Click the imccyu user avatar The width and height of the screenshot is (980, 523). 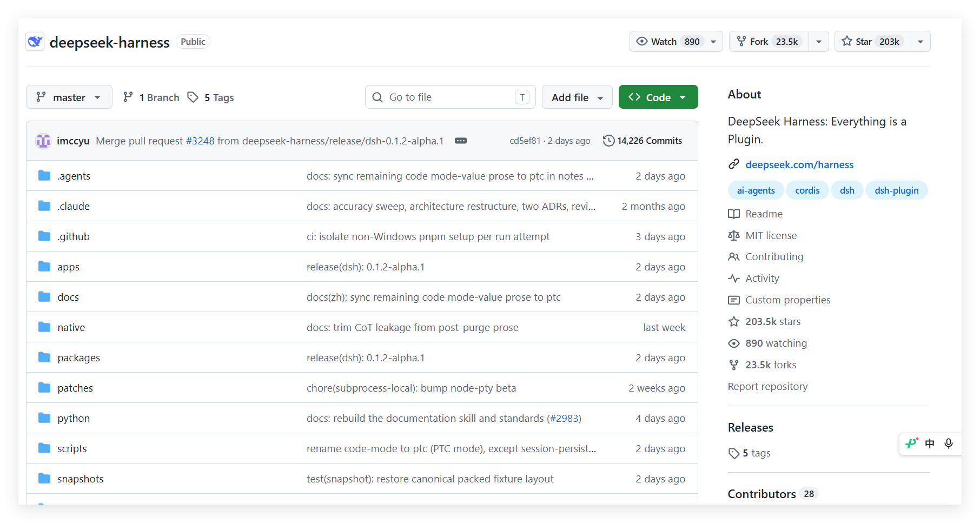coord(43,141)
